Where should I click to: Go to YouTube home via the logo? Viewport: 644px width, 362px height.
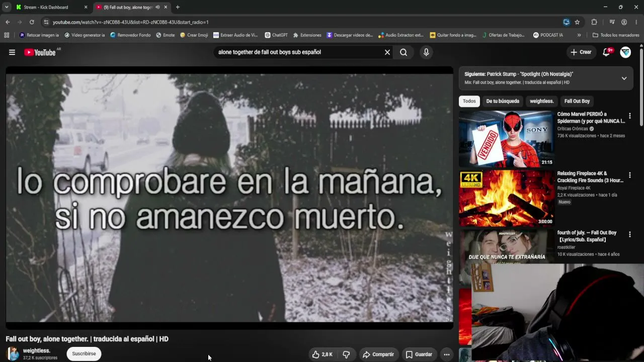pyautogui.click(x=40, y=52)
